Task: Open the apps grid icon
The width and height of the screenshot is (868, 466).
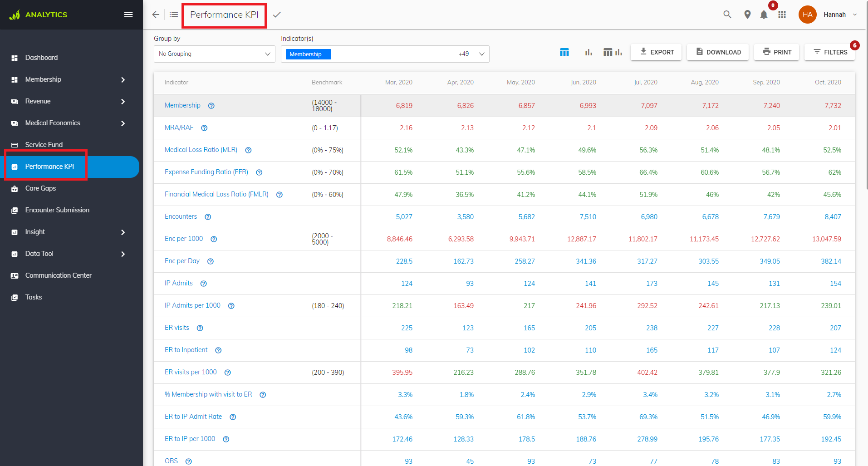Action: tap(782, 15)
